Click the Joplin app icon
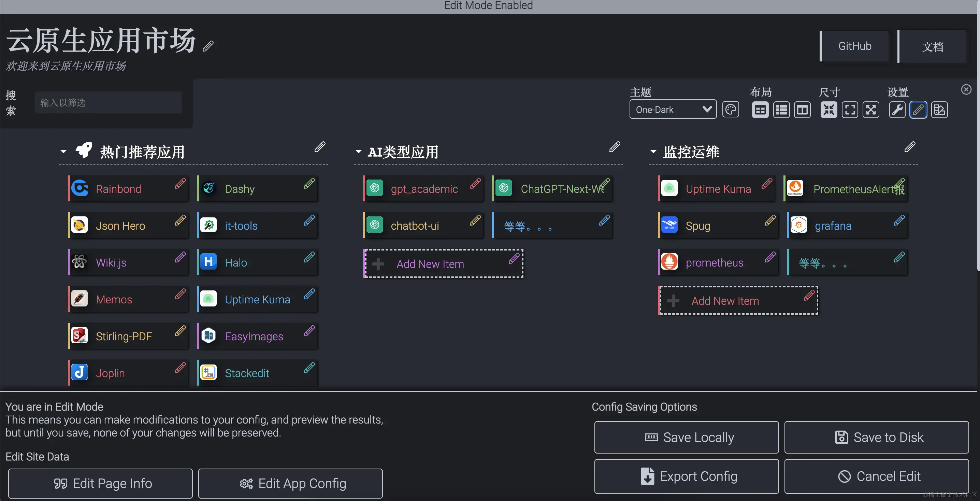Screen dimensions: 980x501 point(80,372)
